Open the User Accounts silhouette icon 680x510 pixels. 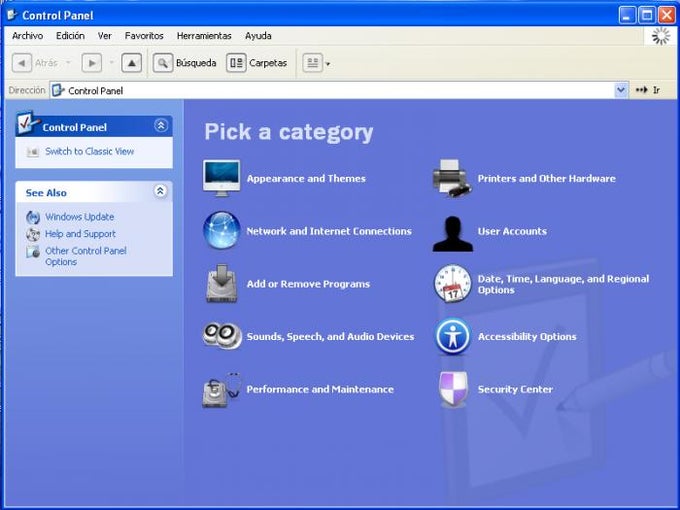[452, 234]
